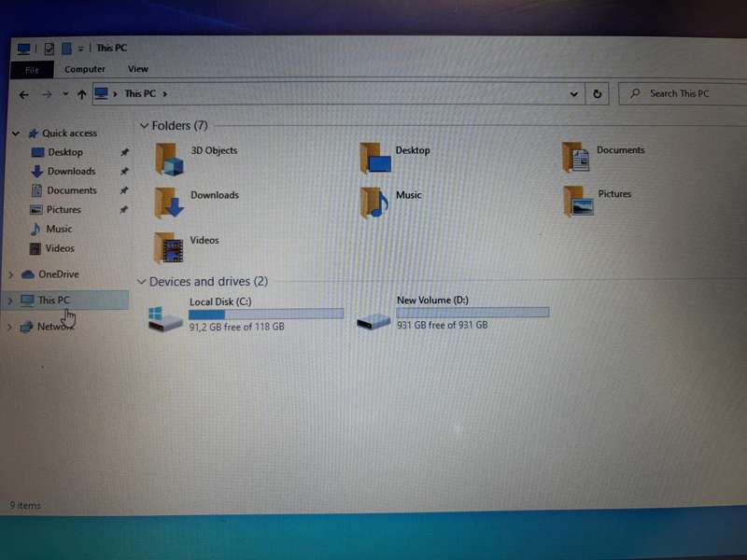The height and width of the screenshot is (560, 747).
Task: Collapse the Devices and drives group
Action: pyautogui.click(x=142, y=282)
